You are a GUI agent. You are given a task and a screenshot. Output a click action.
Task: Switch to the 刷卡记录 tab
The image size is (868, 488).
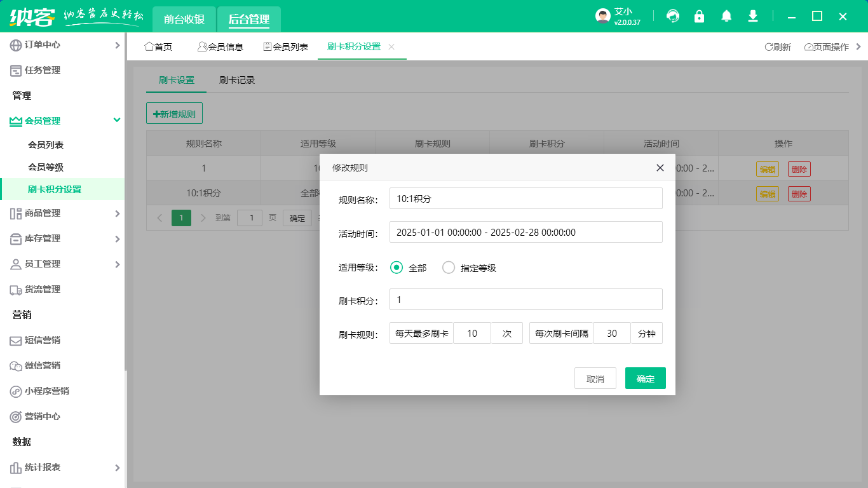click(x=236, y=80)
